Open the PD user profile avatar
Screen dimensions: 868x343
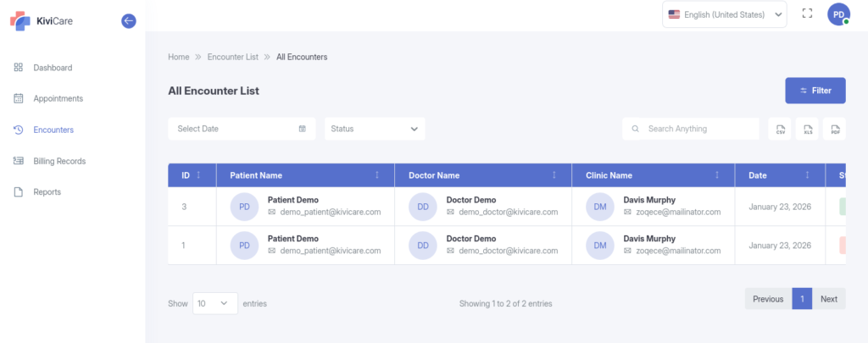point(838,14)
